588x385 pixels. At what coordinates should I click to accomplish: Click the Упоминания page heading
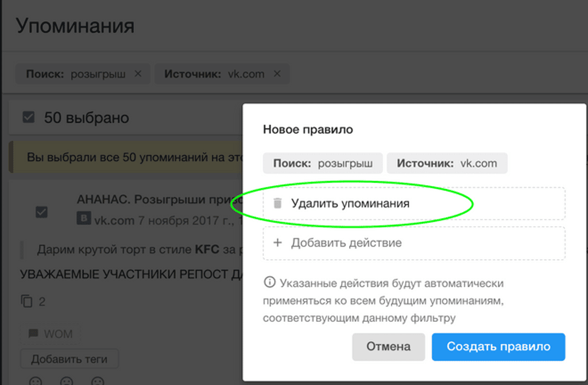click(x=75, y=26)
